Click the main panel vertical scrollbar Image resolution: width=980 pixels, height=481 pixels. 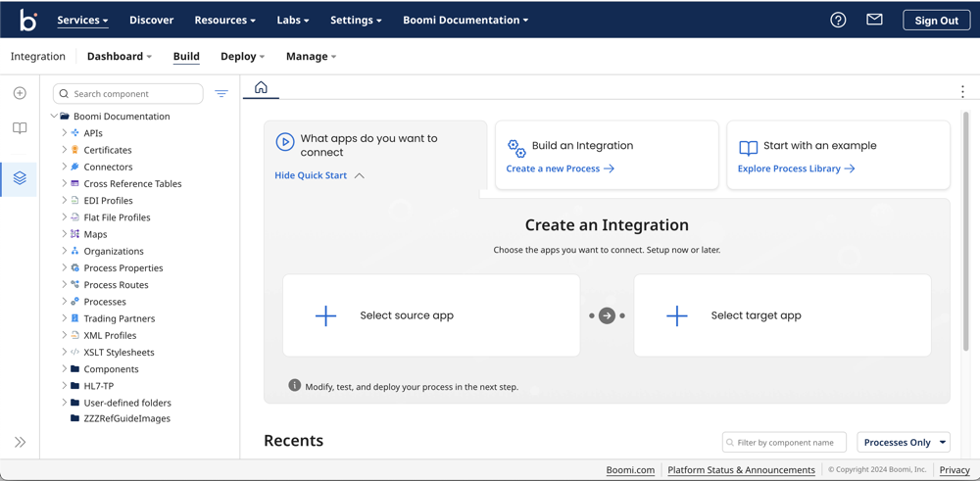tap(965, 231)
